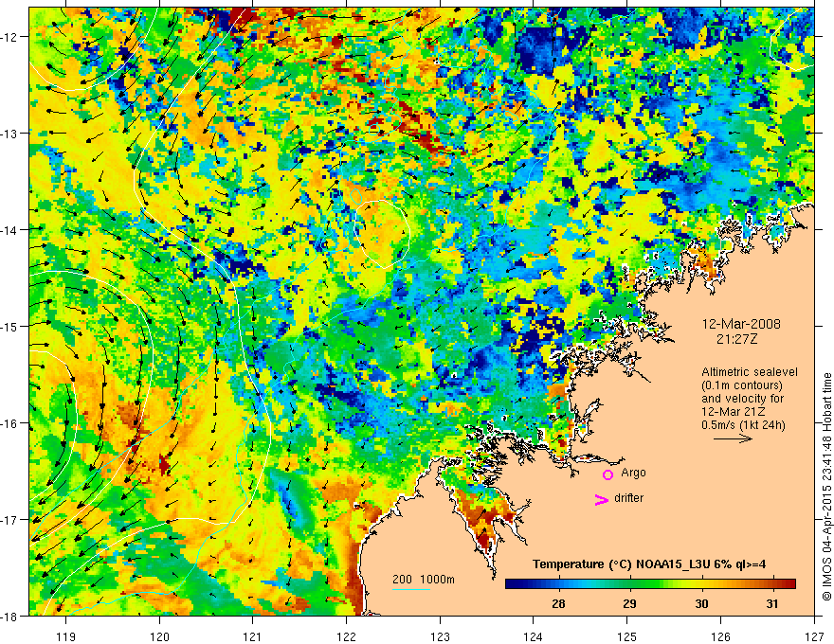The height and width of the screenshot is (644, 834).
Task: Click latitude label '-13' on left axis
Action: 10,134
